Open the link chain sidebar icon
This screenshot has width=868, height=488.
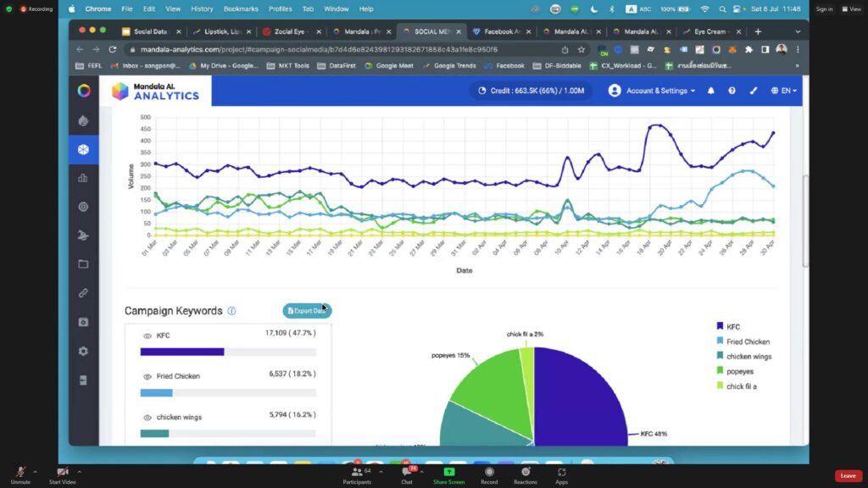coord(84,292)
